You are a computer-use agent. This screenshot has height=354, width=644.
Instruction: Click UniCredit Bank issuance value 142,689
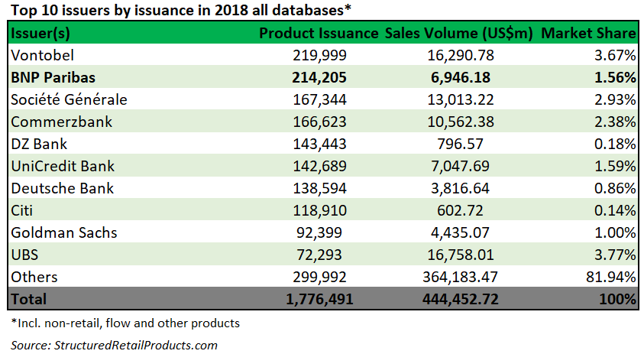pyautogui.click(x=319, y=167)
